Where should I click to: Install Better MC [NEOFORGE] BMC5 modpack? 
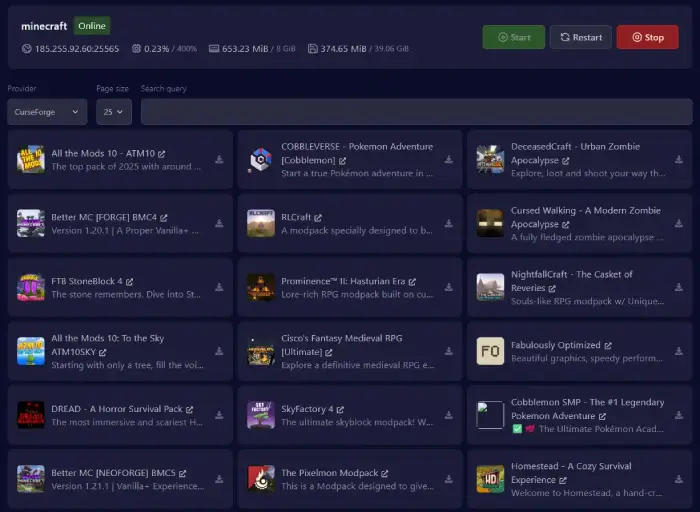[x=219, y=479]
